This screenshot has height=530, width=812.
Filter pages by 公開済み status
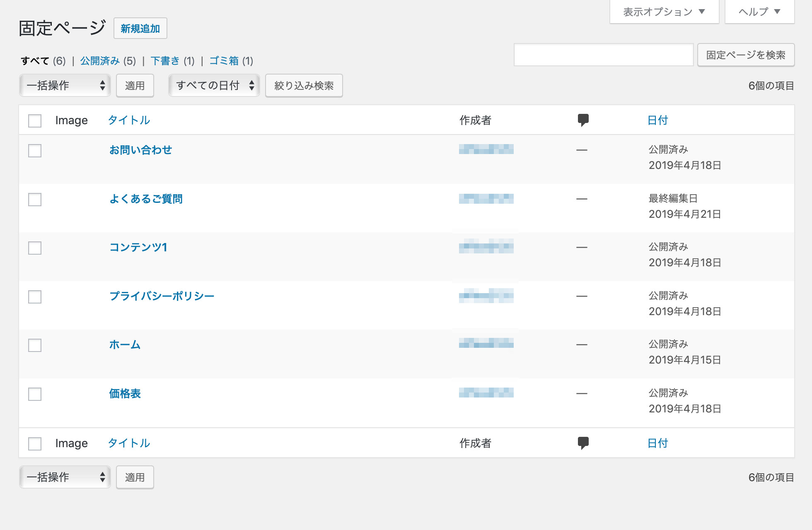pyautogui.click(x=100, y=61)
